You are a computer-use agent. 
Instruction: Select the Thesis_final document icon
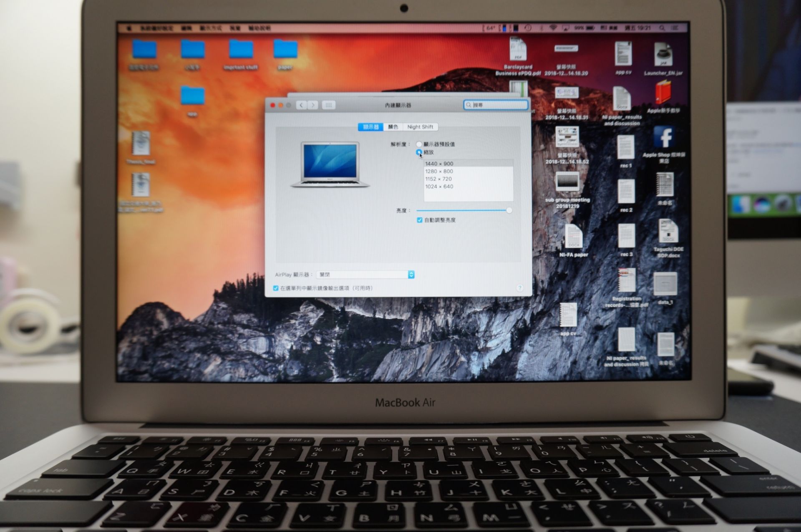(x=141, y=144)
